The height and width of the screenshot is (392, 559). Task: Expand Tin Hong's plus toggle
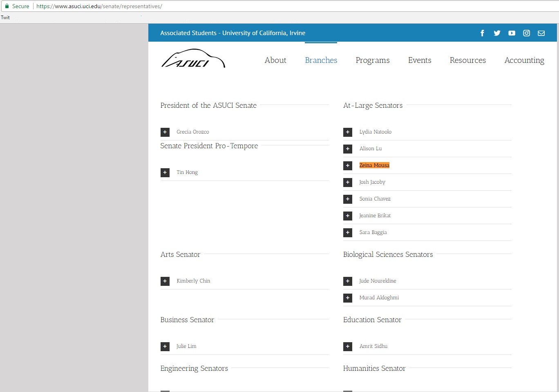[165, 172]
